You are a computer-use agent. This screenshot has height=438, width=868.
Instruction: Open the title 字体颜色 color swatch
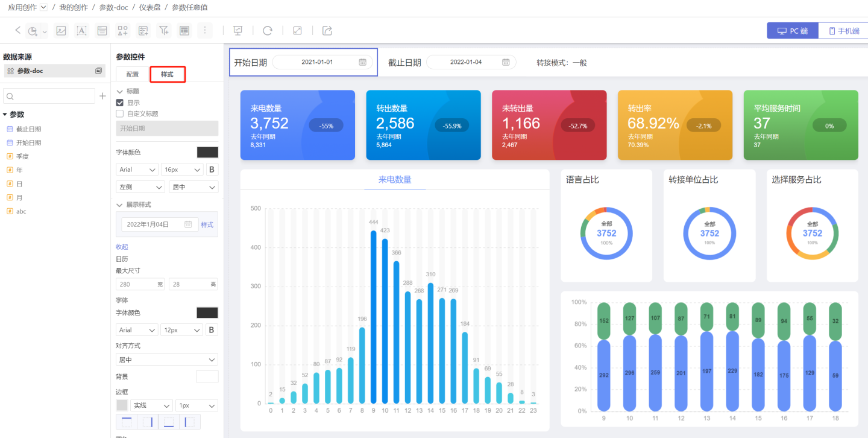coord(207,153)
